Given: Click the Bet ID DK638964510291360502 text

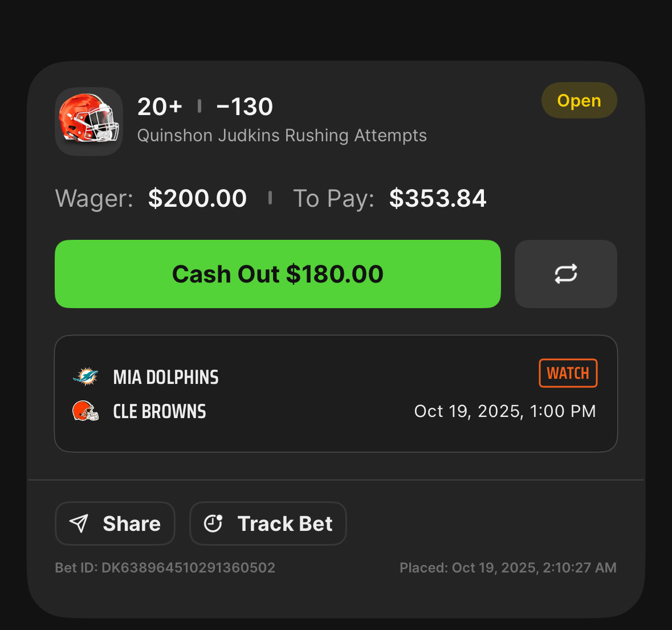Looking at the screenshot, I should coord(165,567).
